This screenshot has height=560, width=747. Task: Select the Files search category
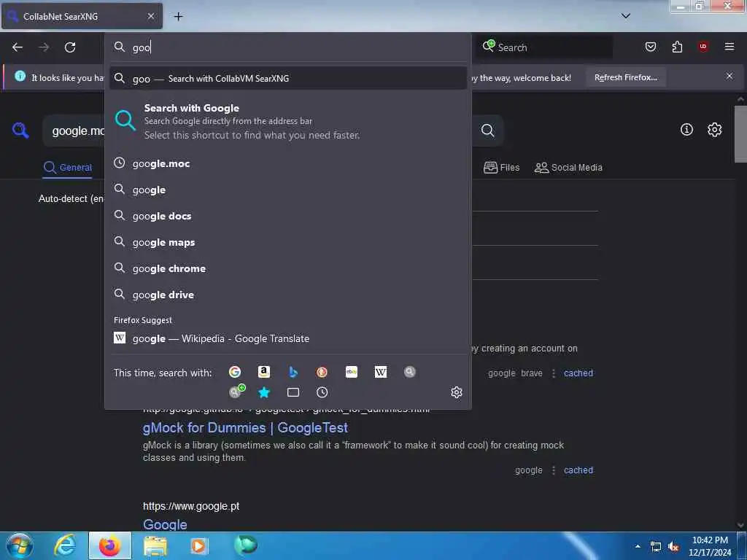(x=501, y=168)
